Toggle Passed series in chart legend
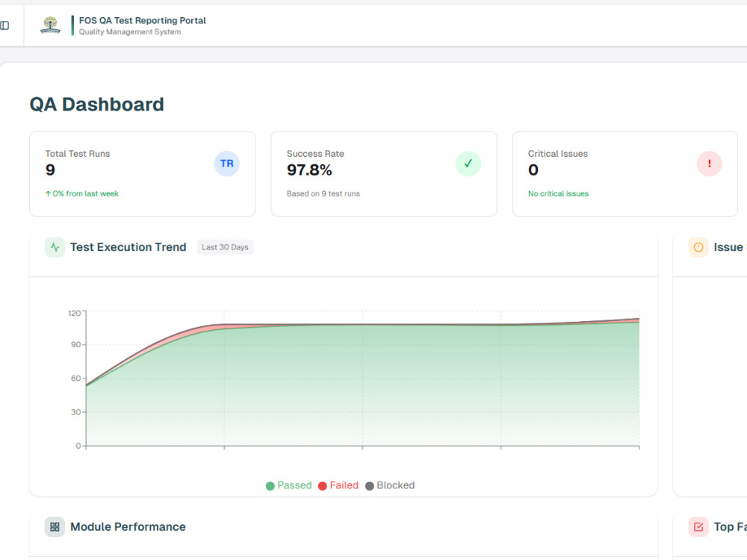747x560 pixels. (288, 486)
